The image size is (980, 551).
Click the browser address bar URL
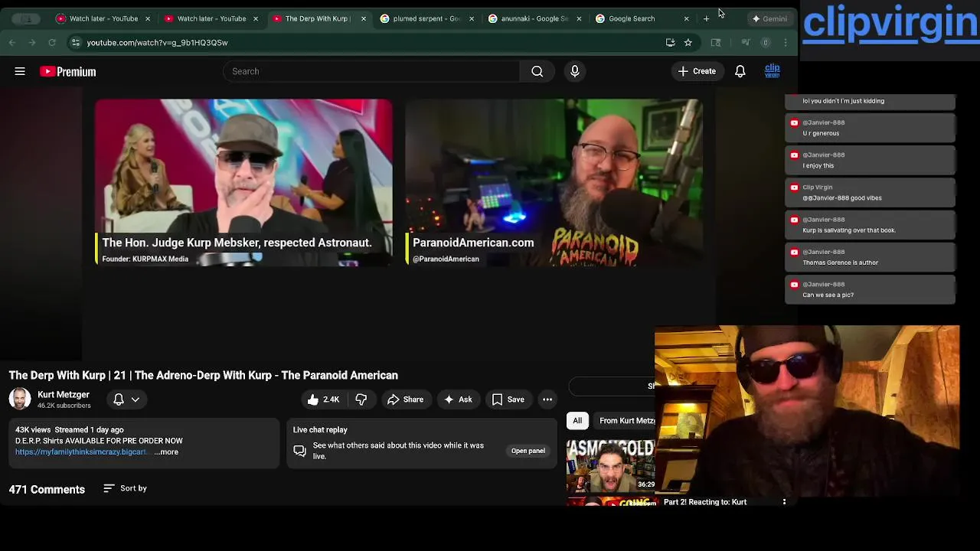pyautogui.click(x=157, y=43)
